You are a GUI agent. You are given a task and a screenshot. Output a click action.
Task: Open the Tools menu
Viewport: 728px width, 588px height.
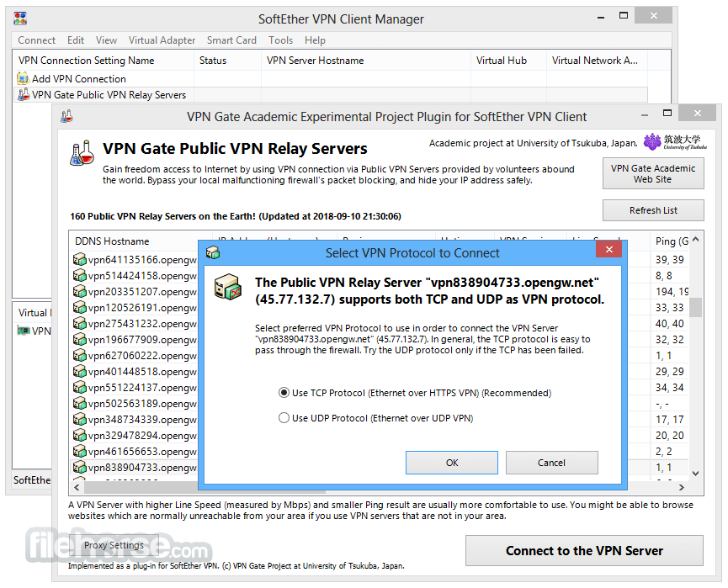280,40
